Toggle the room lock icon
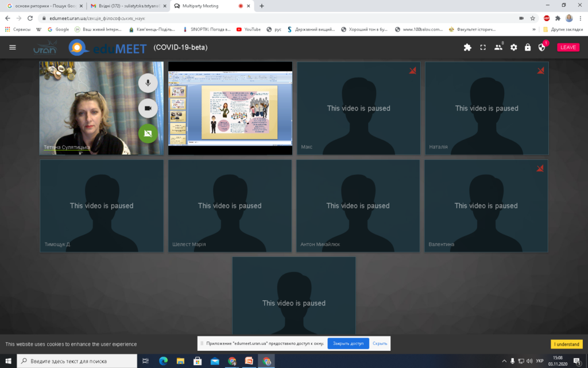588x368 pixels. point(527,47)
